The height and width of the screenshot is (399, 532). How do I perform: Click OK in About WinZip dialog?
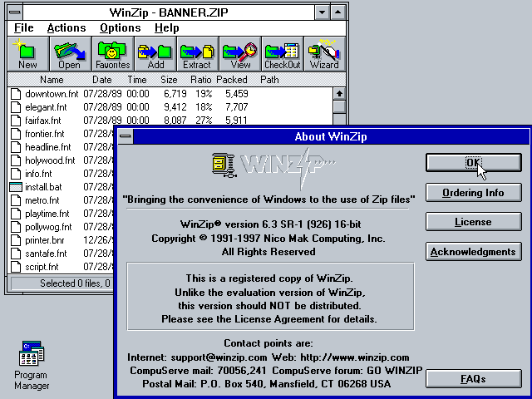point(473,163)
